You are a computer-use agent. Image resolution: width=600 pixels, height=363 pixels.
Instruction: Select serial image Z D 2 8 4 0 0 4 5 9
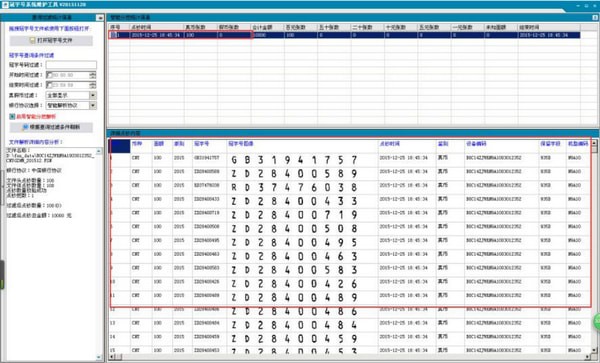294,339
